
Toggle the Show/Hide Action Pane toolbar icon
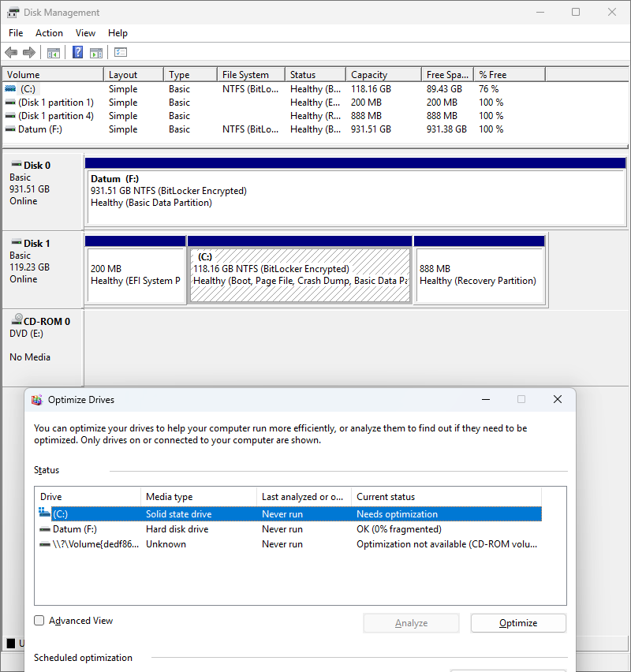click(x=96, y=53)
